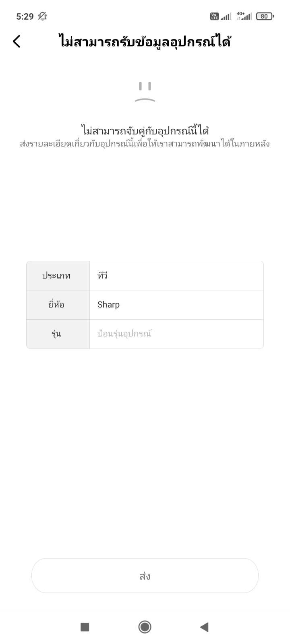This screenshot has height=644, width=290.
Task: Tap the ไม่สามารถจับคู่กับอุปกรณ์นี้ได้ message
Action: click(145, 130)
